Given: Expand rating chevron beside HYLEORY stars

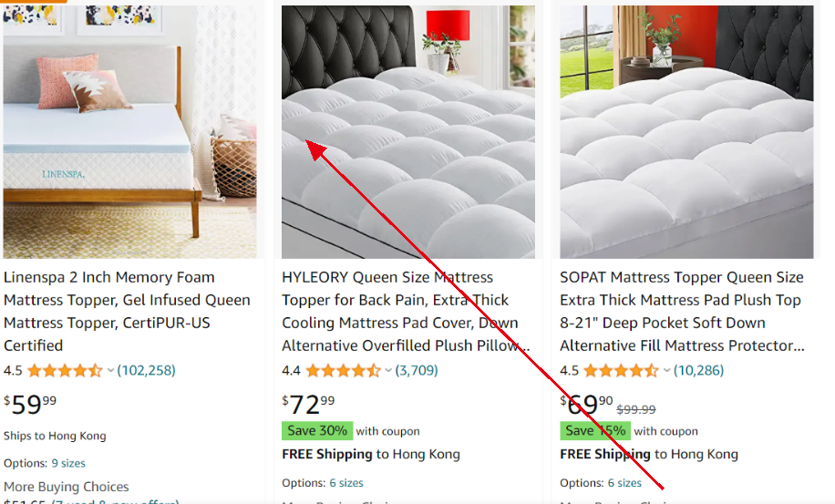Looking at the screenshot, I should pos(388,370).
